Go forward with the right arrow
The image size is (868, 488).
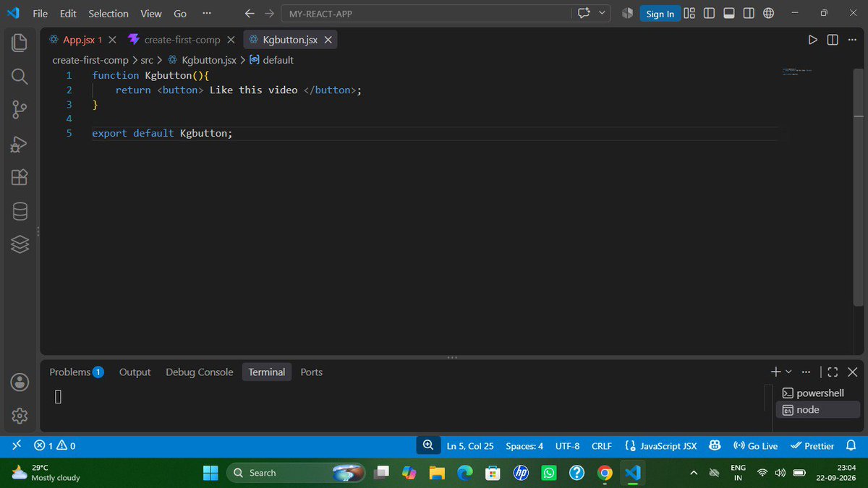pyautogui.click(x=269, y=13)
